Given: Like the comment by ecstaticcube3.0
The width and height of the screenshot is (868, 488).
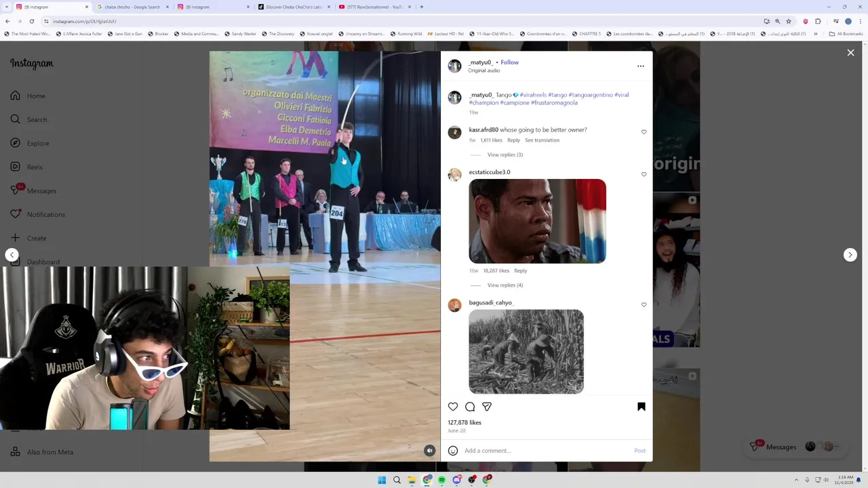Looking at the screenshot, I should 644,174.
